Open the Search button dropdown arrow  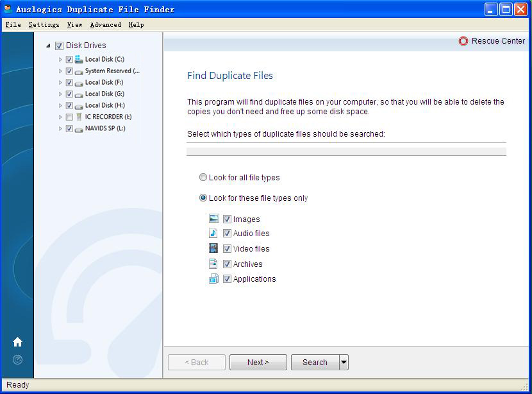coord(344,362)
